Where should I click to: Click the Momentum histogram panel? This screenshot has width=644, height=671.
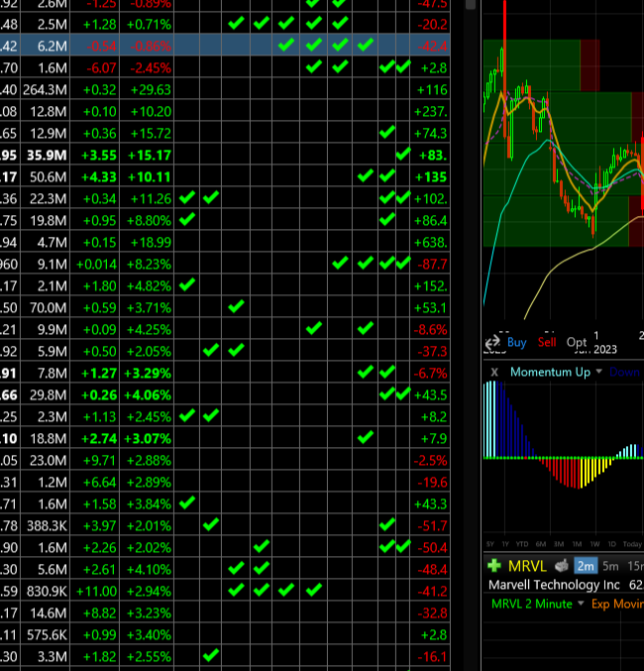(563, 458)
